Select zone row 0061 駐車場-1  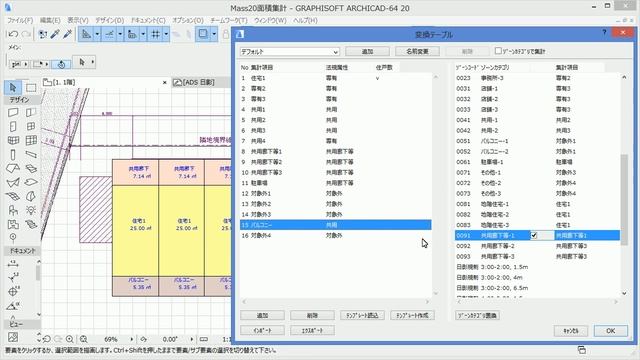537,162
